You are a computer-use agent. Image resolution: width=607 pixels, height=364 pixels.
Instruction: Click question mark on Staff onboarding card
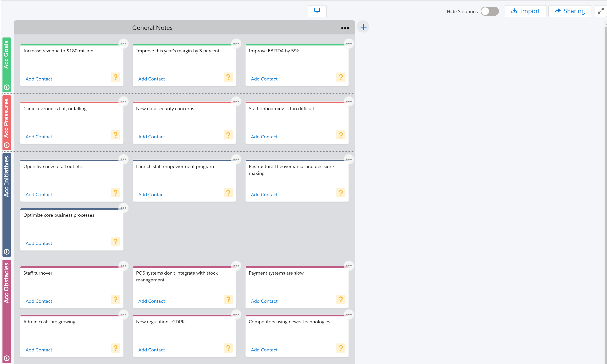tap(341, 135)
